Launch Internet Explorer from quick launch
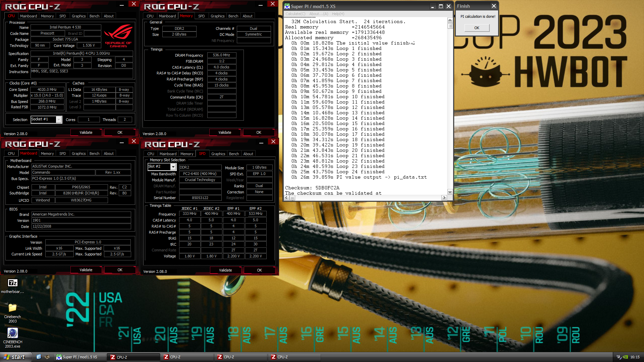 pos(39,357)
